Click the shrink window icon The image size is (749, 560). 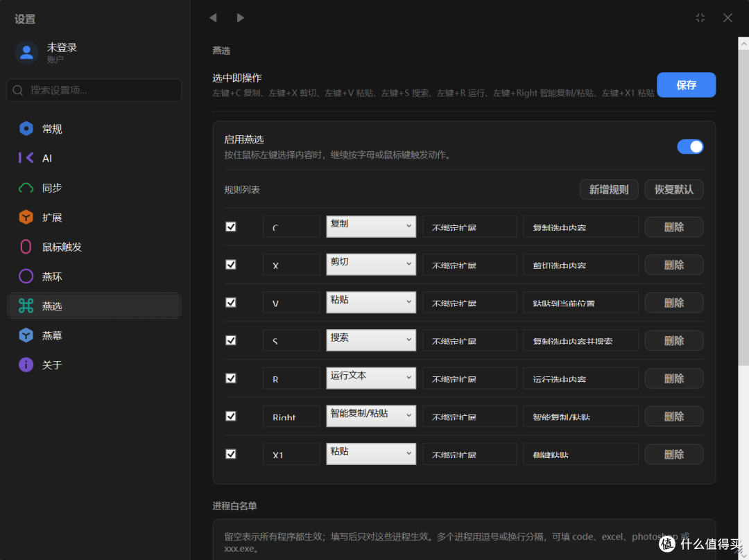click(x=700, y=18)
